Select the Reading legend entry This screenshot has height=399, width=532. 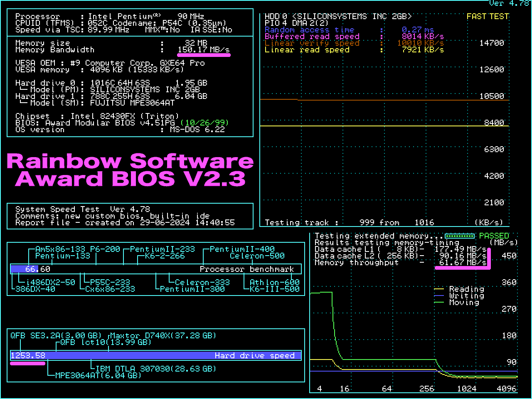459,289
